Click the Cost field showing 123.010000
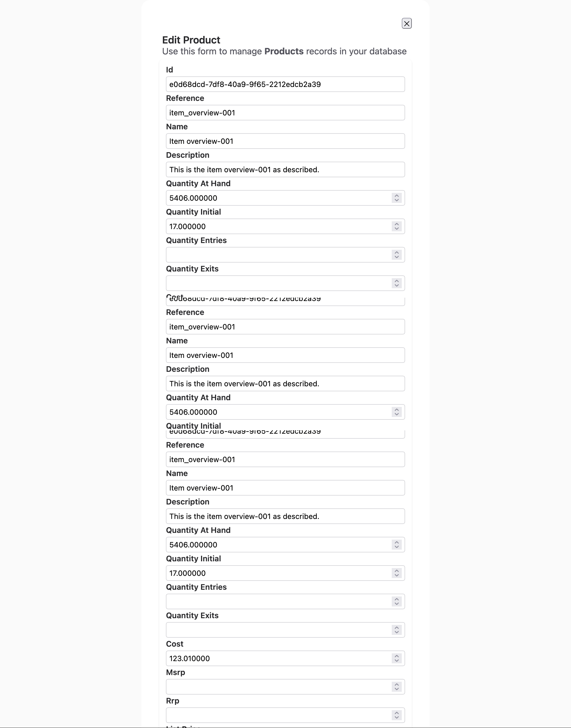 click(277, 658)
